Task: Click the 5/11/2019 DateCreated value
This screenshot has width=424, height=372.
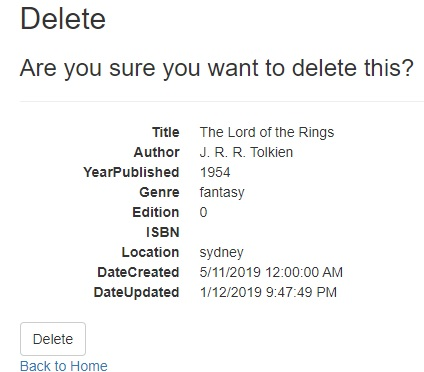Action: [271, 272]
